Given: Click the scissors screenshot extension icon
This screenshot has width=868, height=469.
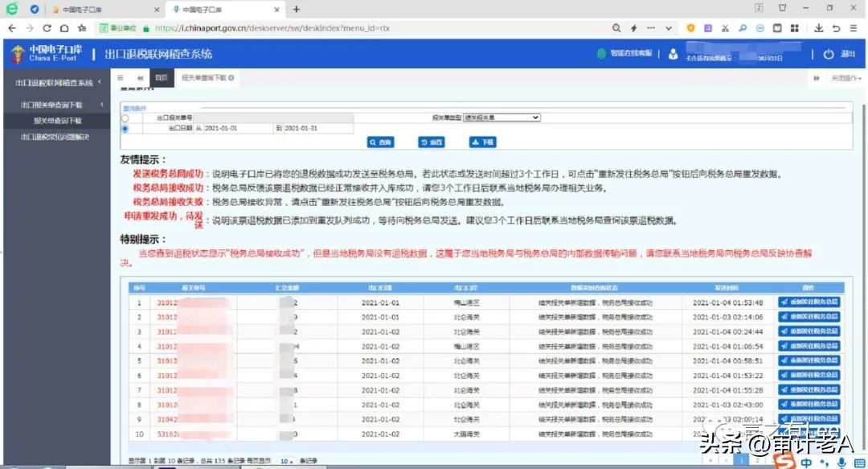Looking at the screenshot, I should tap(725, 27).
